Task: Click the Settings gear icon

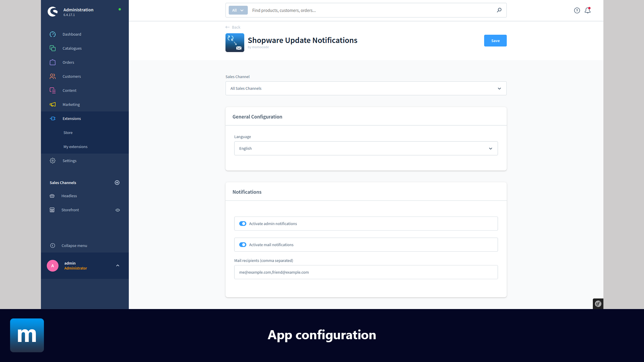Action: coord(52,161)
